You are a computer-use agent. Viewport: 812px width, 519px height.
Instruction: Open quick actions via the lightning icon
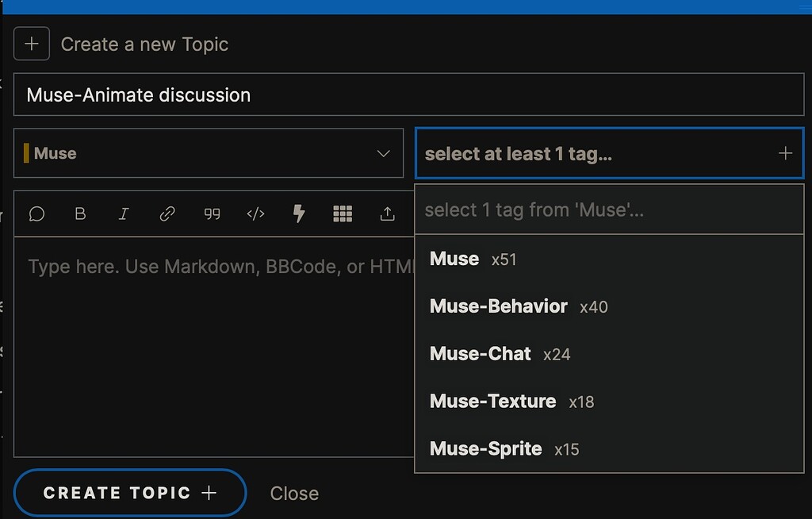click(299, 213)
